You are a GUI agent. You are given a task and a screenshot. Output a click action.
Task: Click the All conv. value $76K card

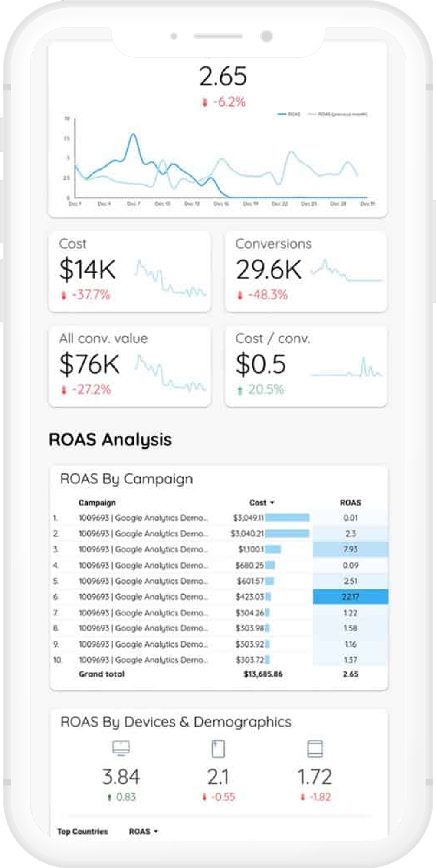(x=129, y=366)
